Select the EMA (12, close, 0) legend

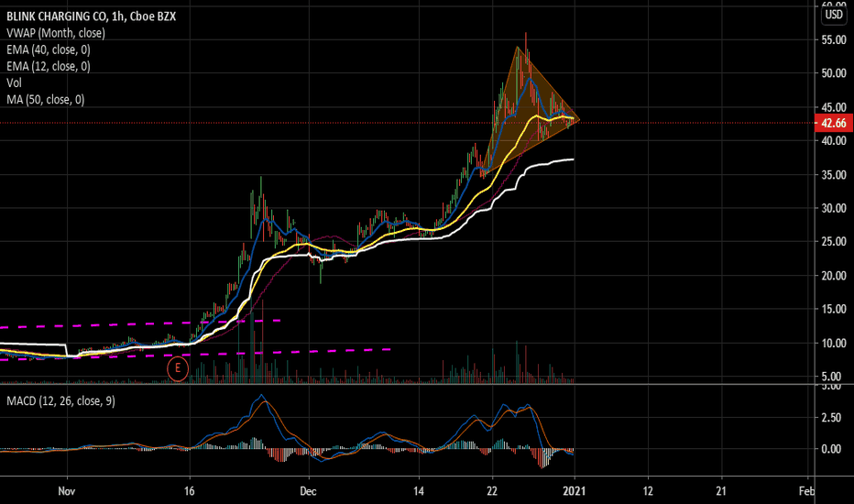[x=48, y=67]
